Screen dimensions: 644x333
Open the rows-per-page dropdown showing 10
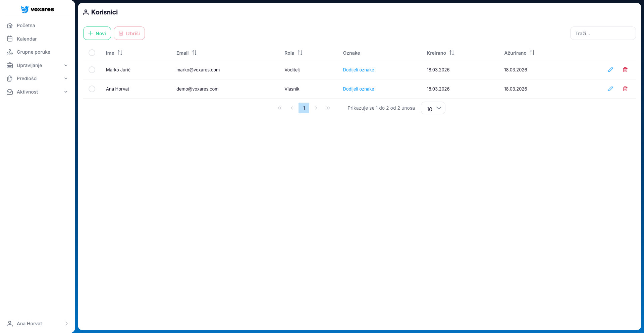click(433, 108)
